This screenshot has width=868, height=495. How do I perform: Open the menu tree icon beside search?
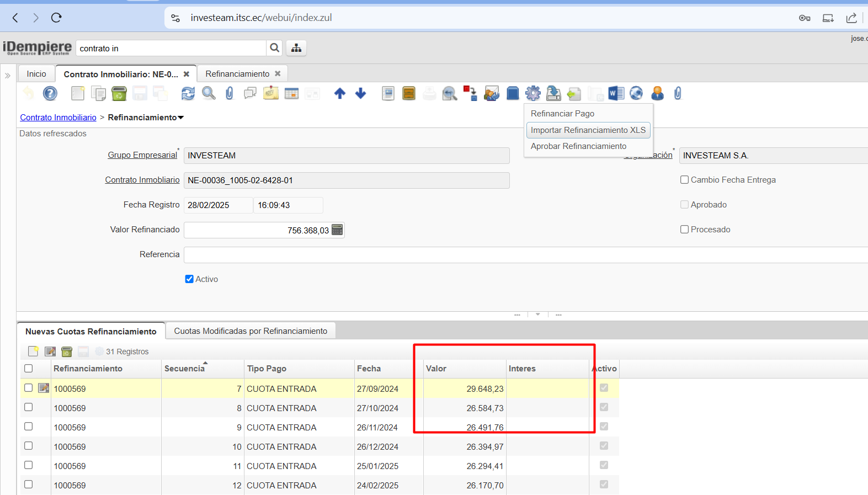[296, 49]
